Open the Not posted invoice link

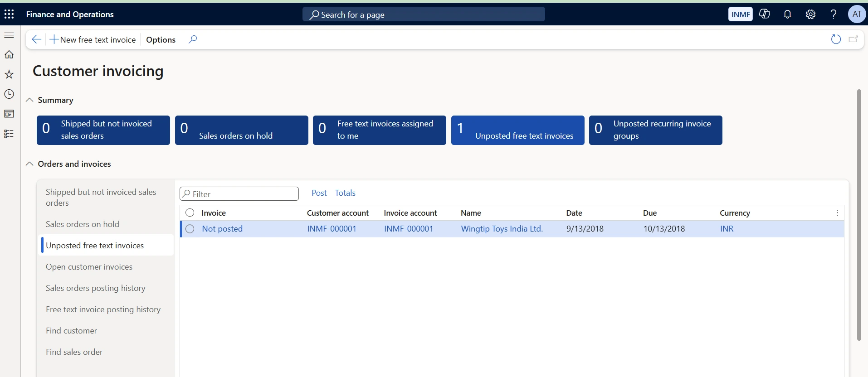click(x=222, y=229)
